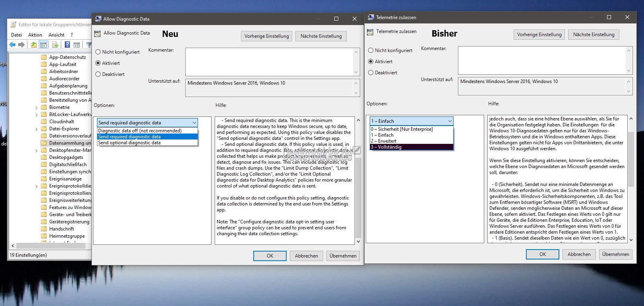Click the Forward arrow in editor toolbar
644x306 pixels.
21,45
